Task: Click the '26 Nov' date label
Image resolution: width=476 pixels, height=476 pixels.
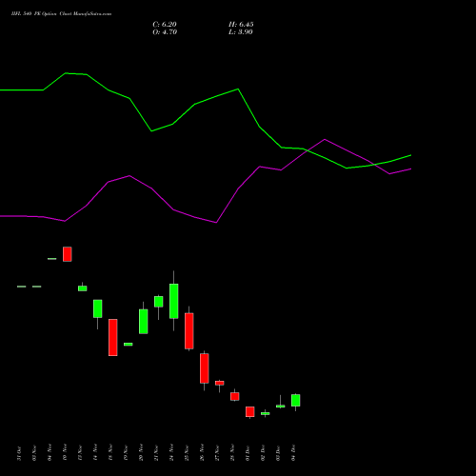Action: tap(203, 453)
